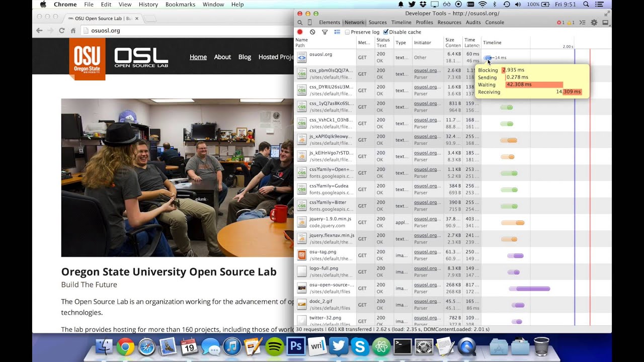This screenshot has width=644, height=362.
Task: Open the Audits tab
Action: (x=473, y=23)
